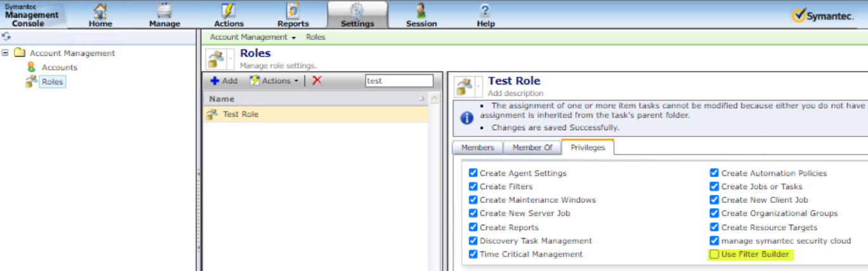Uncheck Create Jobs or Tasks
This screenshot has width=868, height=271.
click(x=714, y=187)
